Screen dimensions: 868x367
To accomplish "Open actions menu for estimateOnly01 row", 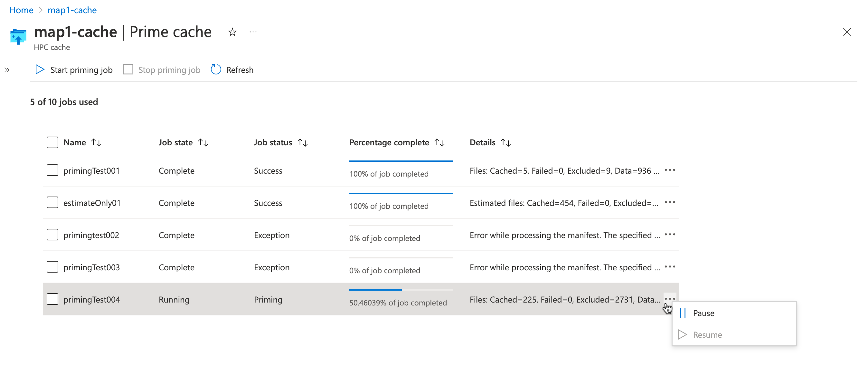I will coord(670,202).
